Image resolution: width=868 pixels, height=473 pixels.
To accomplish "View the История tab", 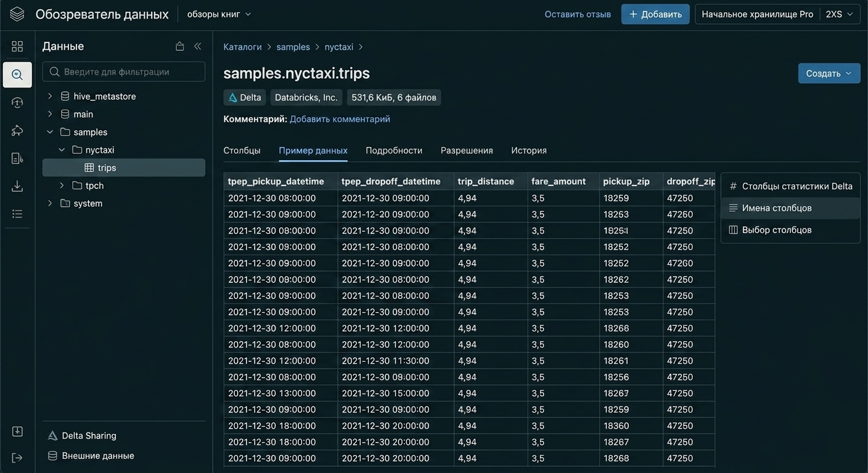I will (529, 150).
